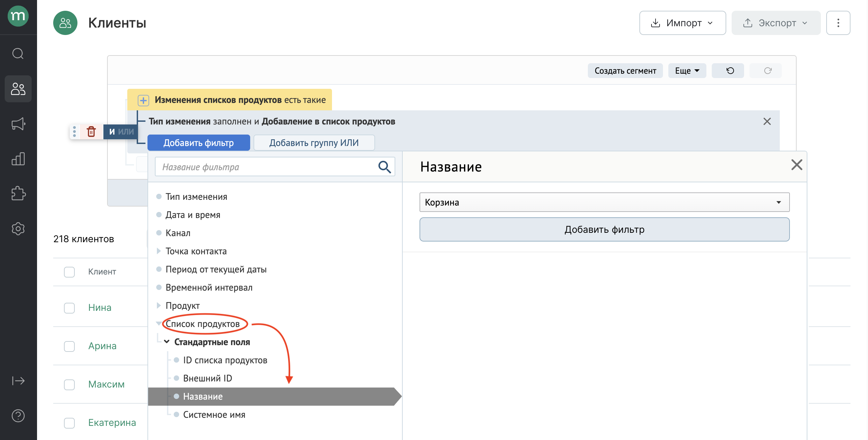Image resolution: width=868 pixels, height=440 pixels.
Task: Open campaigns via the megaphone sidebar icon
Action: 18,124
